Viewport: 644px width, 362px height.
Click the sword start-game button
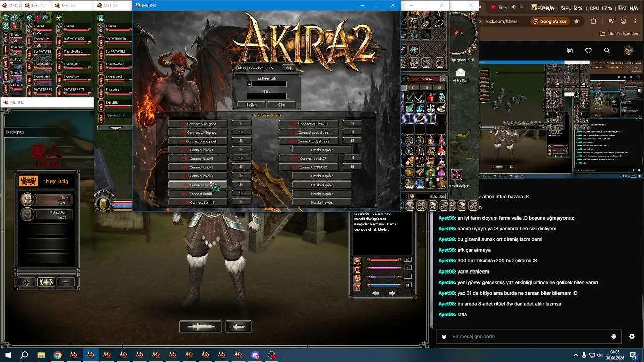200,327
